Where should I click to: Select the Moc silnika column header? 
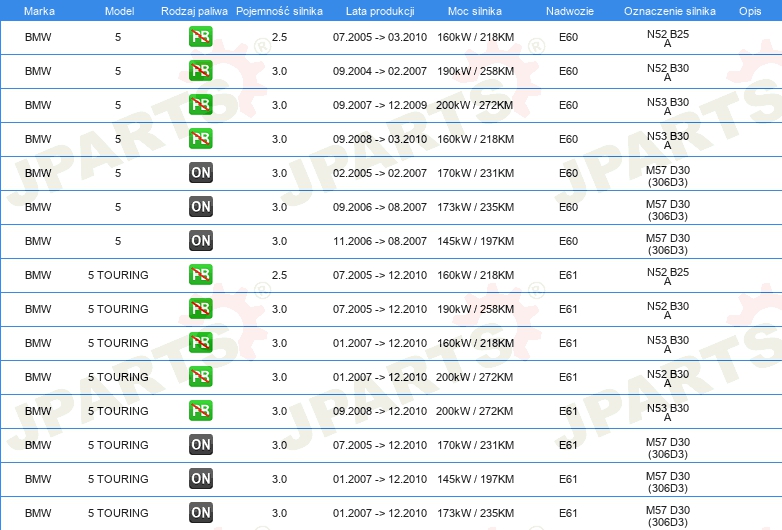[x=475, y=11]
